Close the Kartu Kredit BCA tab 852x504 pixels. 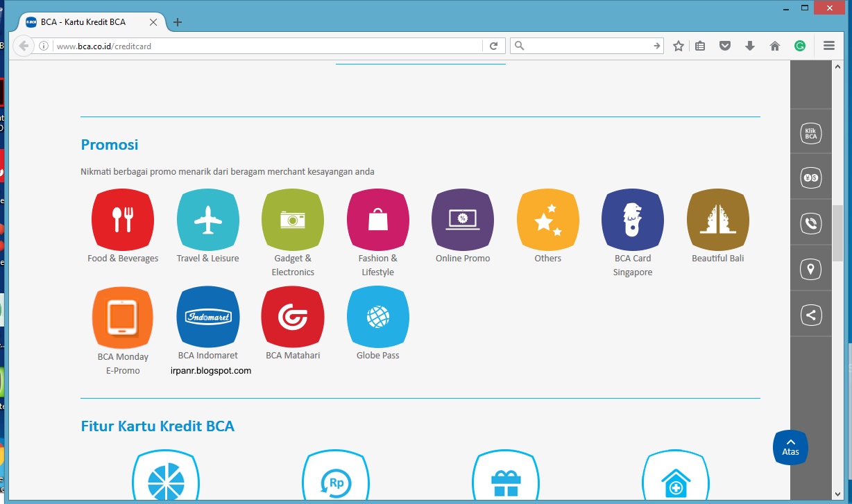pyautogui.click(x=153, y=22)
